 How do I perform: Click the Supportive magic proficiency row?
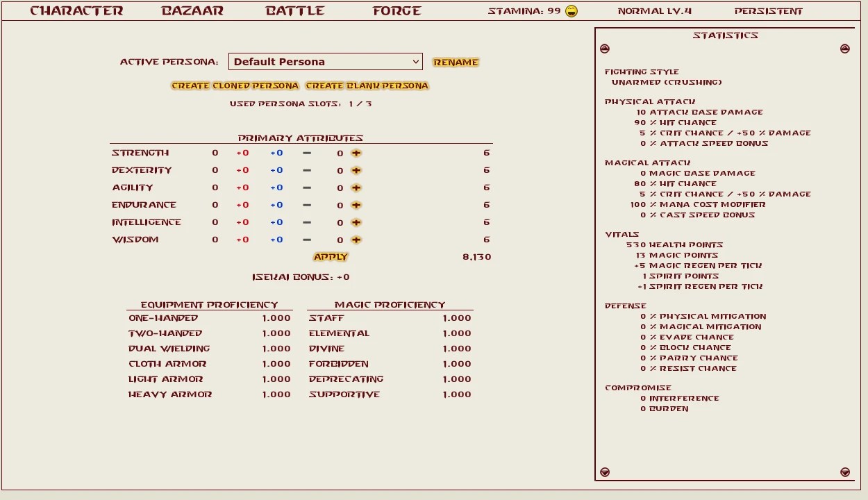click(x=390, y=394)
